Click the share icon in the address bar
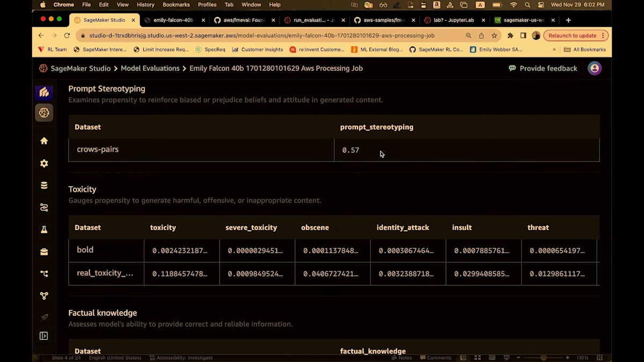Image resolution: width=644 pixels, height=362 pixels. (481, 35)
